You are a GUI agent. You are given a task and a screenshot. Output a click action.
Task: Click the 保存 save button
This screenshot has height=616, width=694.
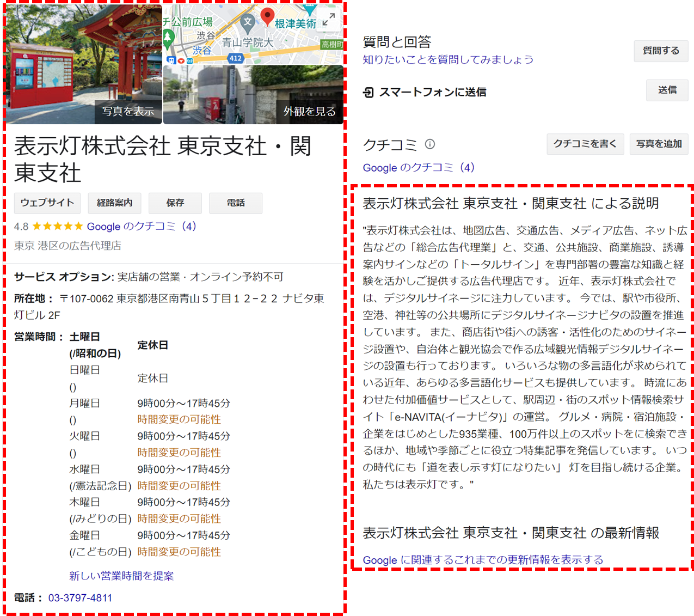coord(175,203)
